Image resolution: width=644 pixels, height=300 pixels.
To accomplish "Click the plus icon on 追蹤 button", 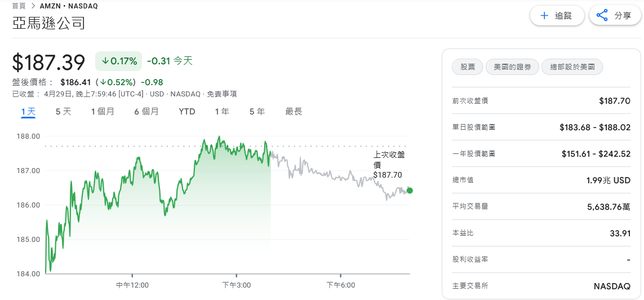I will 544,16.
